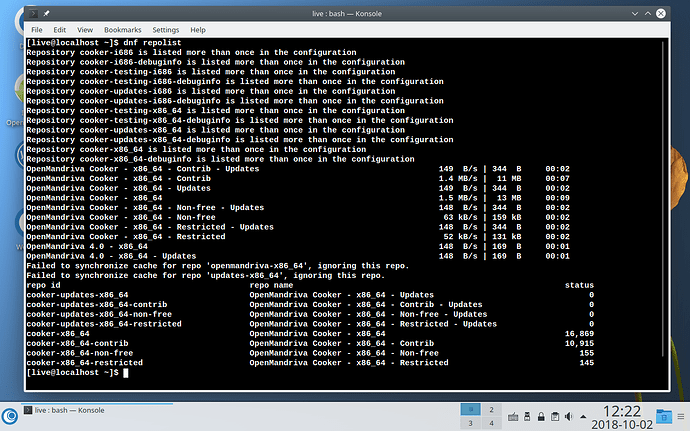Click the keyboard layout tray icon

(x=513, y=416)
